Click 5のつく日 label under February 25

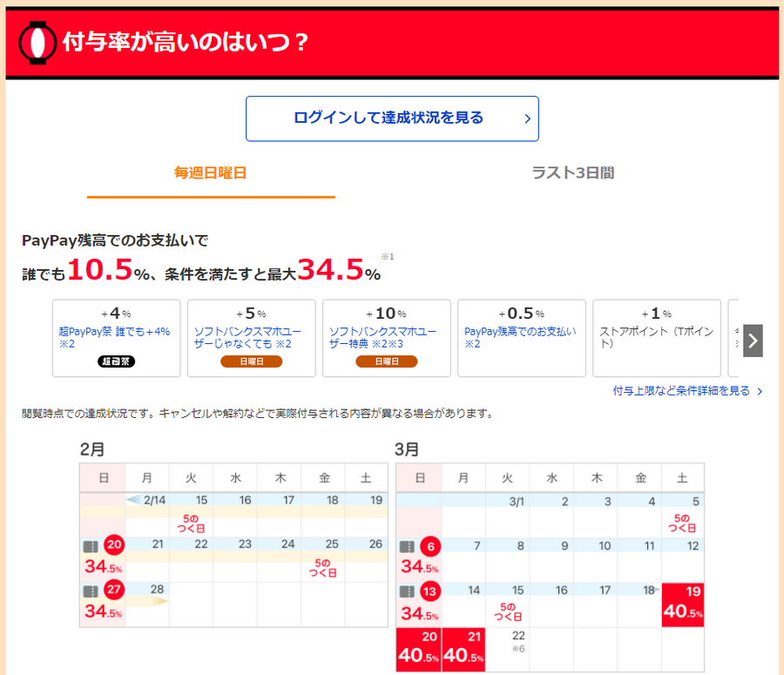coord(322,568)
